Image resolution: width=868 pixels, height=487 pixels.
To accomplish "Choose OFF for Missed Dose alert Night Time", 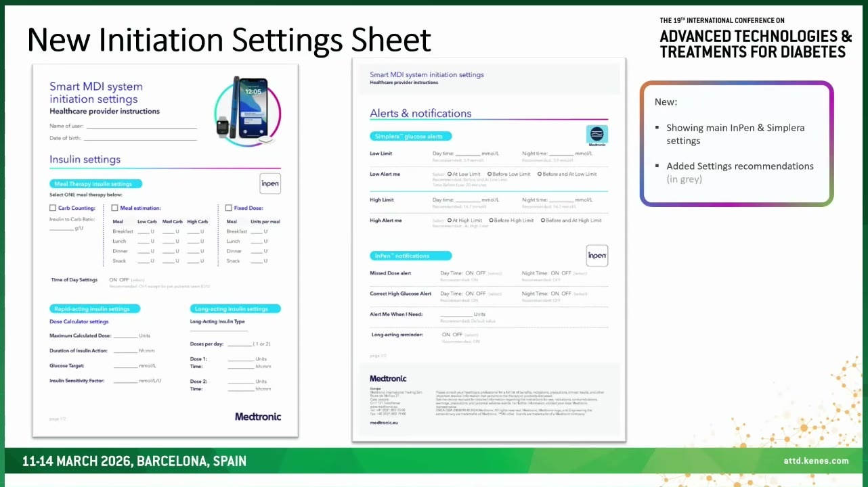I will [566, 273].
